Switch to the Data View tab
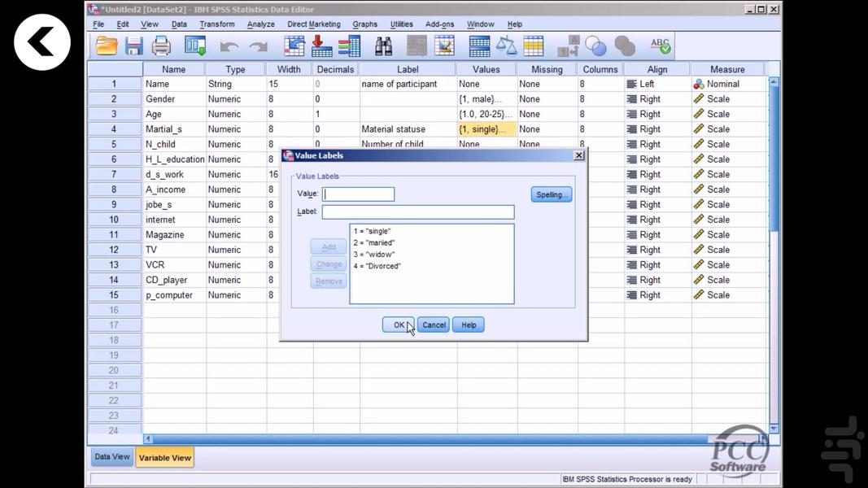Screen dimensions: 868x488 click(111, 456)
